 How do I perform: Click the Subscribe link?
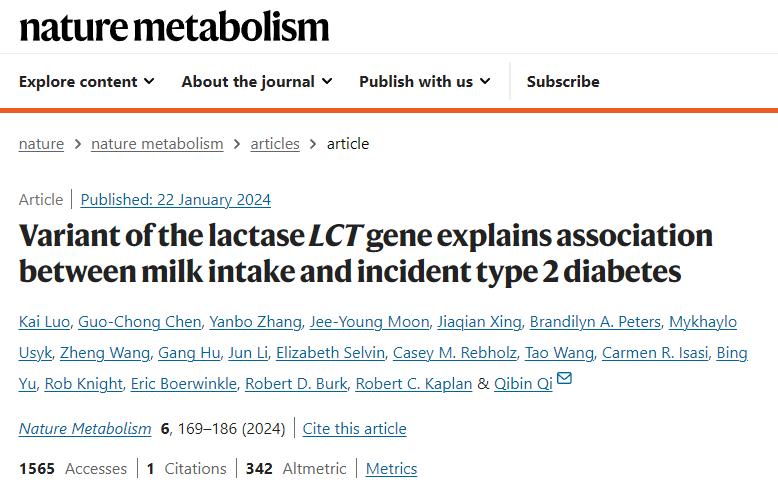(x=563, y=82)
